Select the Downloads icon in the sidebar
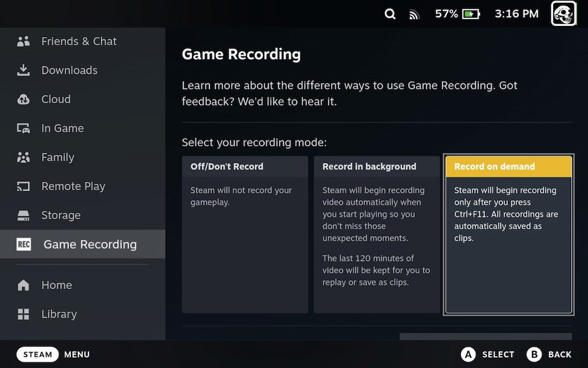This screenshot has width=588, height=368. coord(24,70)
